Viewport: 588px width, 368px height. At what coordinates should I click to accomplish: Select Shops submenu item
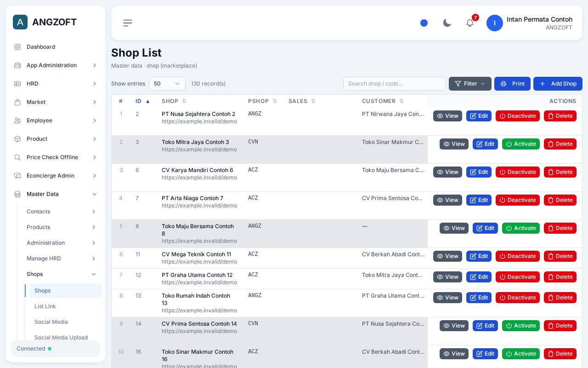(x=65, y=291)
